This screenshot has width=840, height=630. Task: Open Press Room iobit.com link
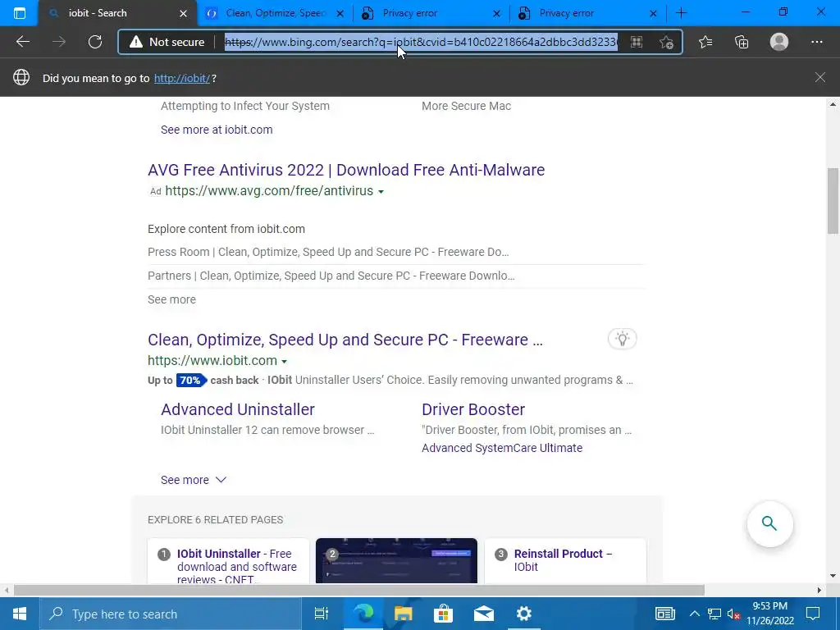point(328,252)
